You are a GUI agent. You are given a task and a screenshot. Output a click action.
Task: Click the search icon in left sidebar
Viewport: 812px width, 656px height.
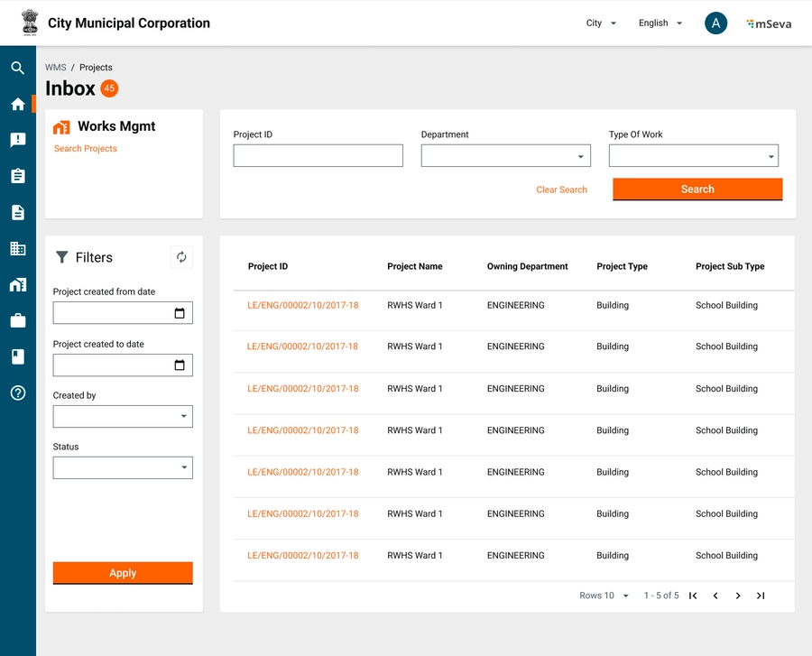(17, 68)
